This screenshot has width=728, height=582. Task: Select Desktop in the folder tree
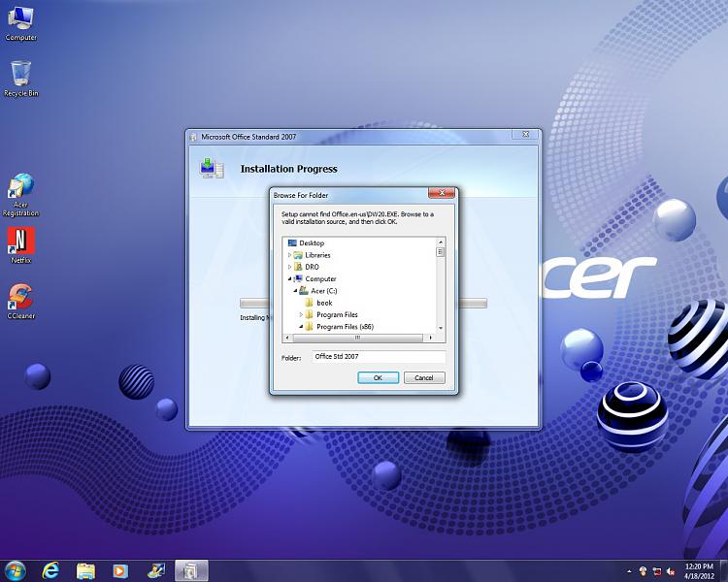coord(312,243)
